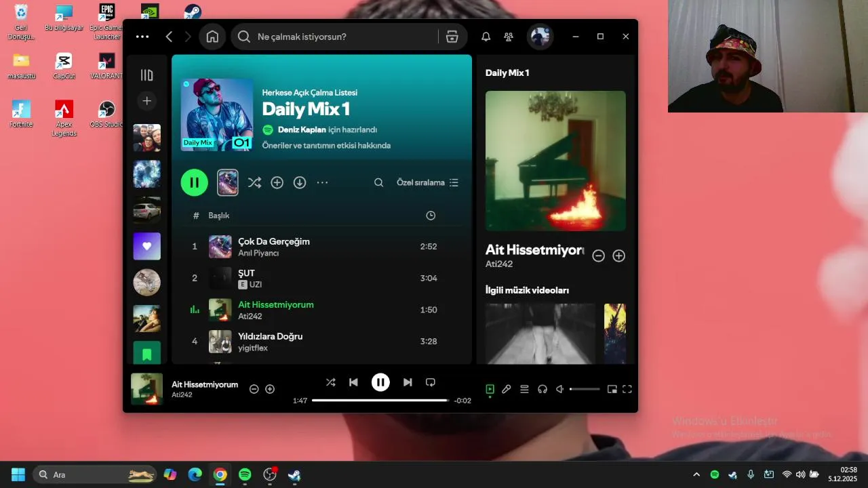Viewport: 868px width, 488px height.
Task: Open the Spotify three-dots main menu
Action: (x=142, y=37)
